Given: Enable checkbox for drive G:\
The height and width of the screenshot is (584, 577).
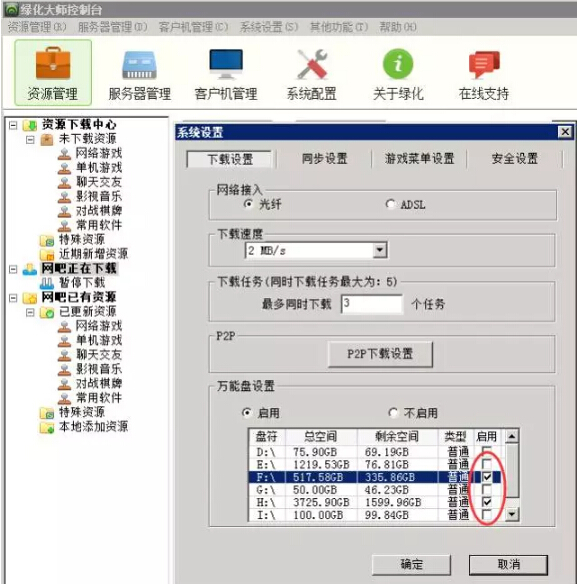Looking at the screenshot, I should tap(486, 489).
